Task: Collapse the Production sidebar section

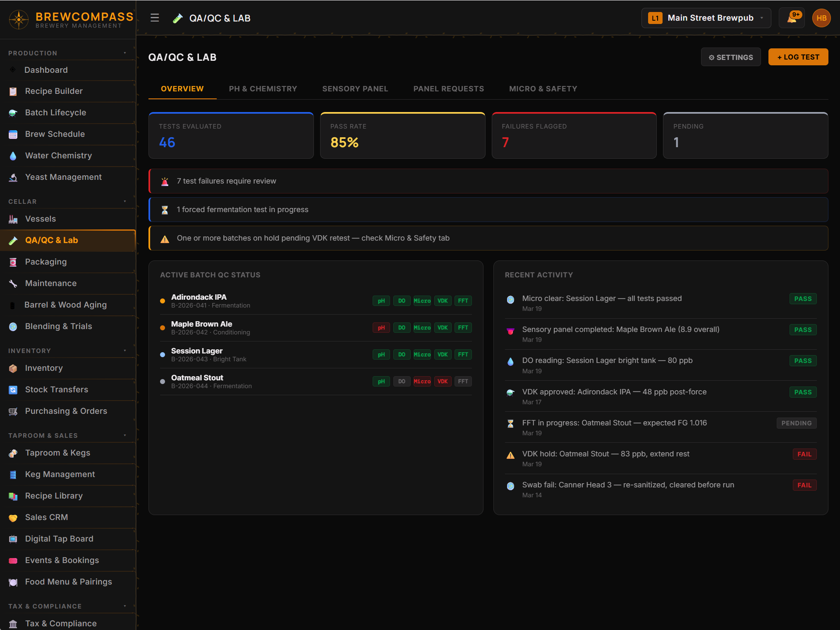Action: [125, 53]
